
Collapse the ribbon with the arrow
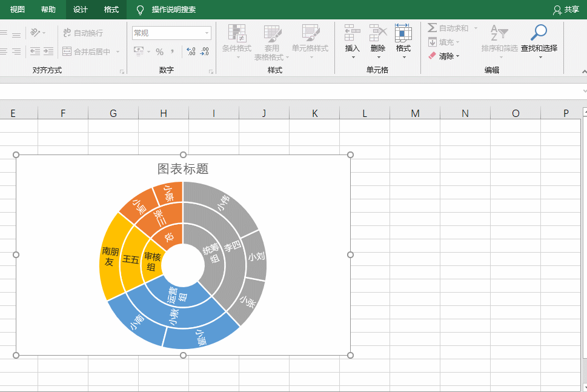coord(584,71)
